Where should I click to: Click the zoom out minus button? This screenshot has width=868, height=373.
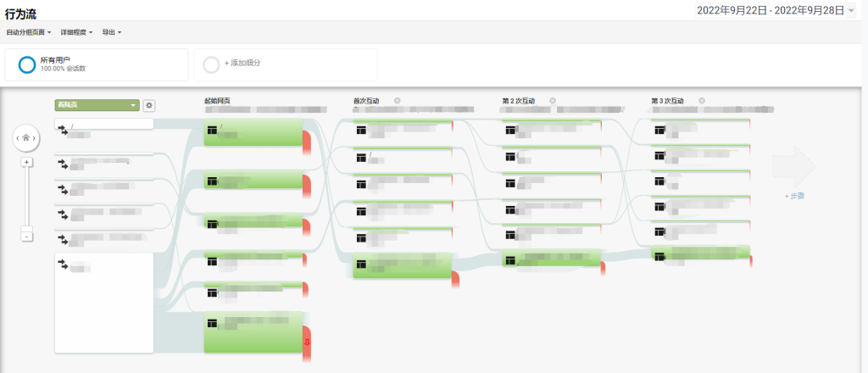tap(26, 237)
